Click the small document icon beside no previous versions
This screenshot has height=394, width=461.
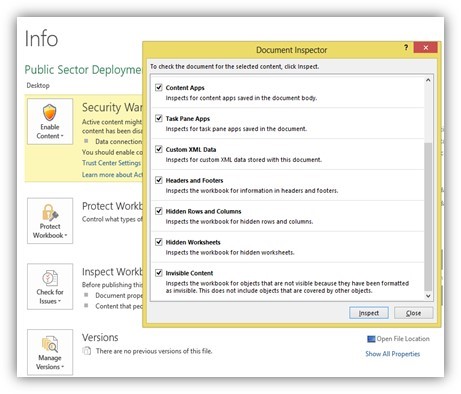pos(87,351)
